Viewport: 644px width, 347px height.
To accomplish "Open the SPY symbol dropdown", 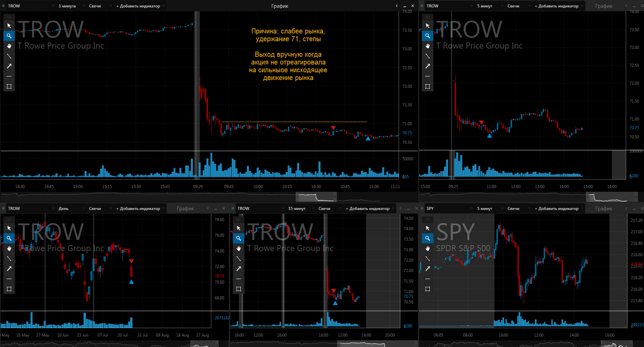I will point(450,209).
